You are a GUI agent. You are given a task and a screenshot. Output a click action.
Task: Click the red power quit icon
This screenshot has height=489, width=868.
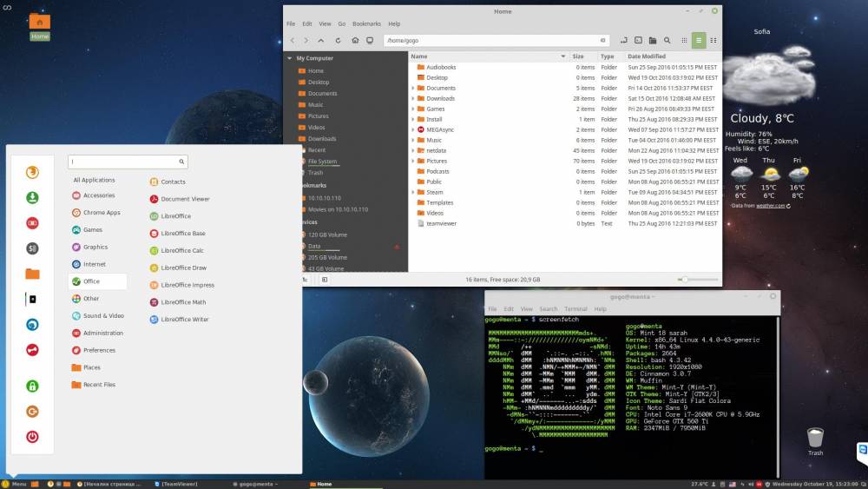[x=32, y=437]
